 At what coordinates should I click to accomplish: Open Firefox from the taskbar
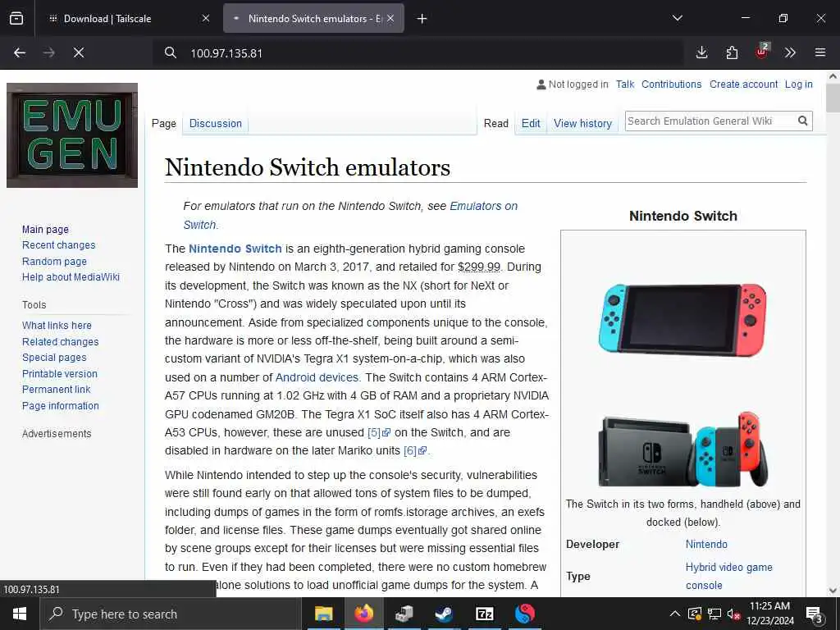pyautogui.click(x=363, y=614)
